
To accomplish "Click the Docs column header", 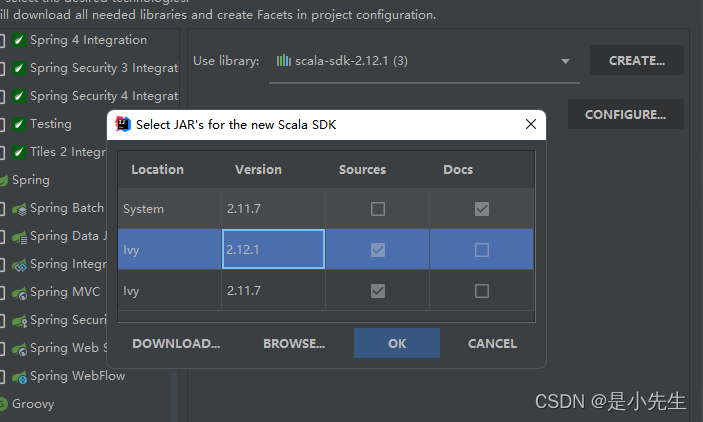I will (x=458, y=170).
